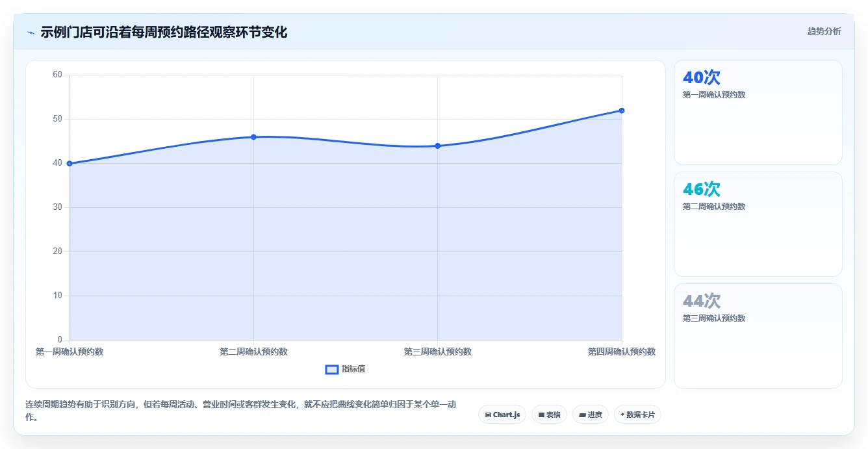868x449 pixels.
Task: Click the 趋势分析 label in header
Action: [x=824, y=31]
